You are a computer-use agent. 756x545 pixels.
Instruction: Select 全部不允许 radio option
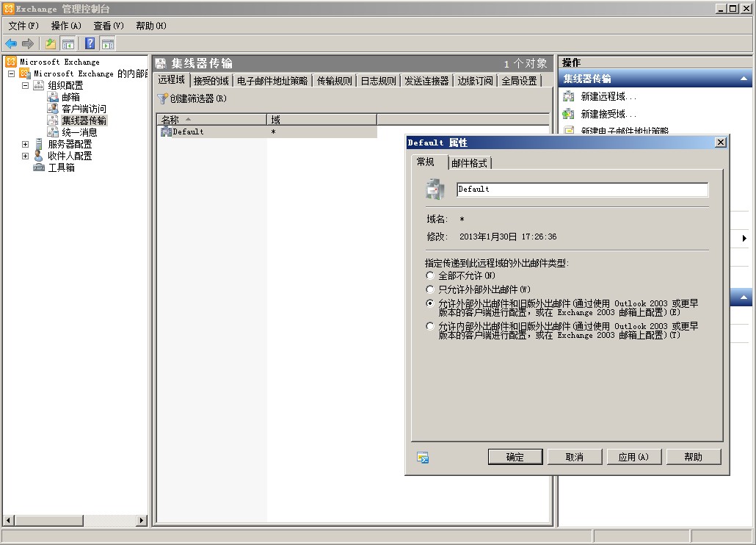pyautogui.click(x=430, y=275)
